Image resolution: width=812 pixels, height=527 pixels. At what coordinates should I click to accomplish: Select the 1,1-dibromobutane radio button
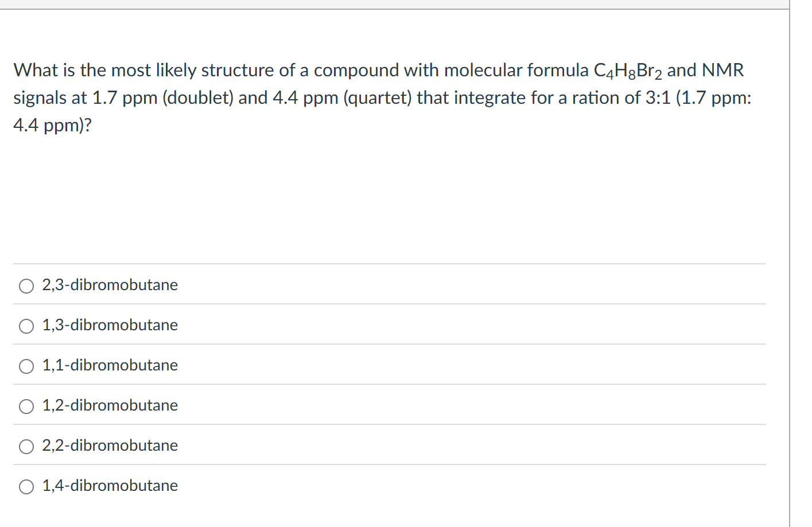(x=26, y=366)
